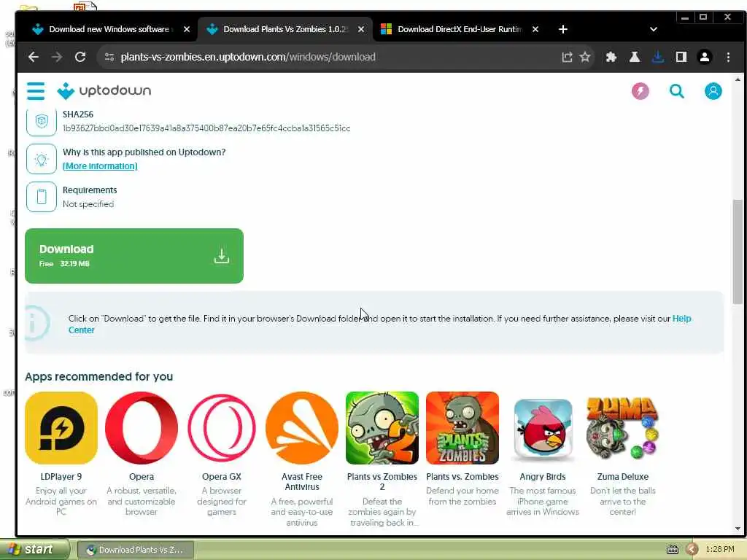Open the Opera GX app icon

[222, 428]
